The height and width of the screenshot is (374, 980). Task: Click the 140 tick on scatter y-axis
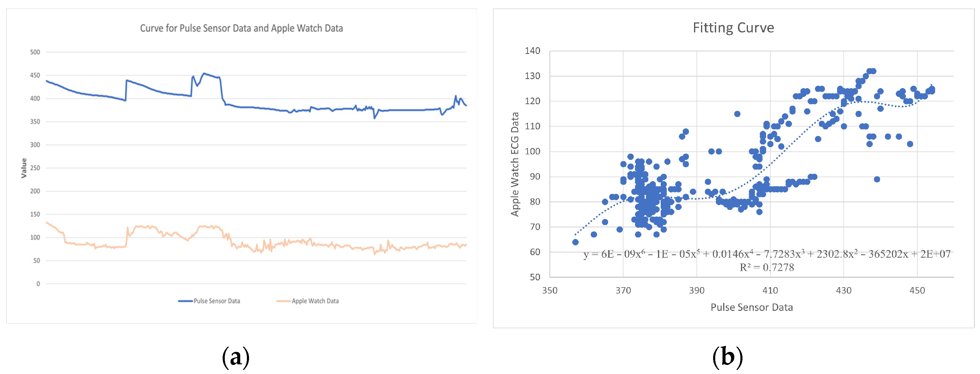532,51
